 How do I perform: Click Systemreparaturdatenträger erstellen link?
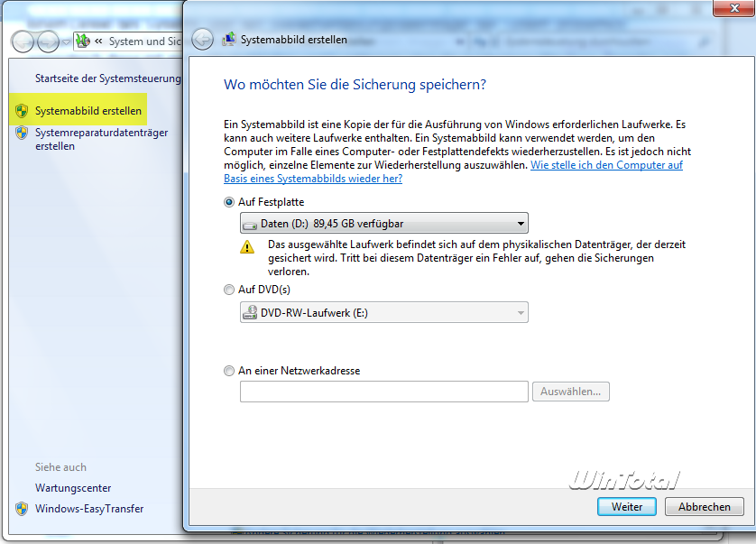pos(101,139)
